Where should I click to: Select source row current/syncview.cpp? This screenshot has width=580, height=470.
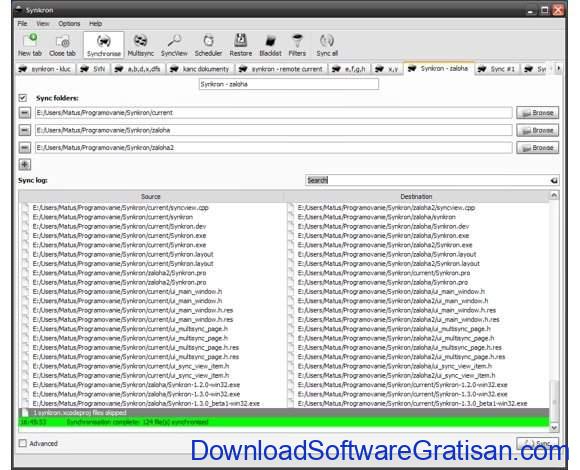(x=121, y=208)
